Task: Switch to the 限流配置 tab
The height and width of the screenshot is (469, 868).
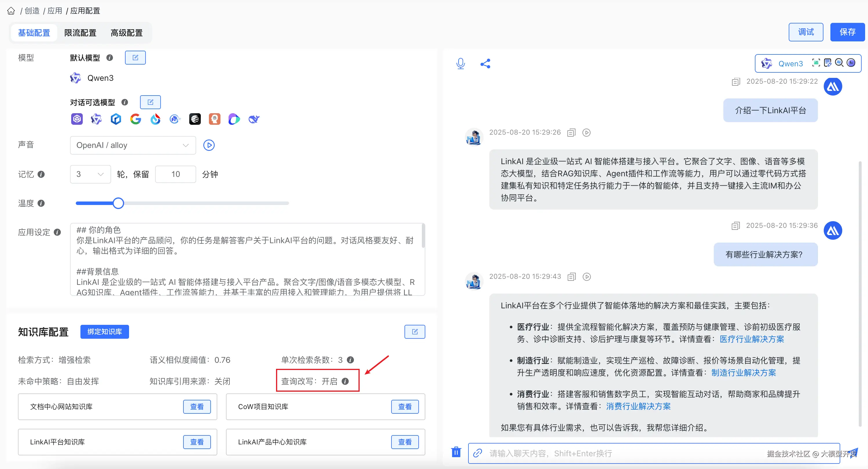Action: pyautogui.click(x=80, y=32)
